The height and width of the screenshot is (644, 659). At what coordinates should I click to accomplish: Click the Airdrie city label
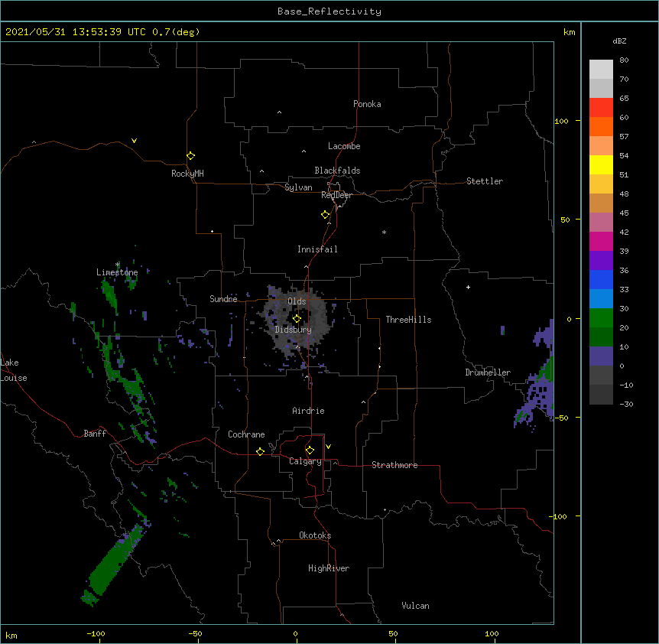click(308, 411)
